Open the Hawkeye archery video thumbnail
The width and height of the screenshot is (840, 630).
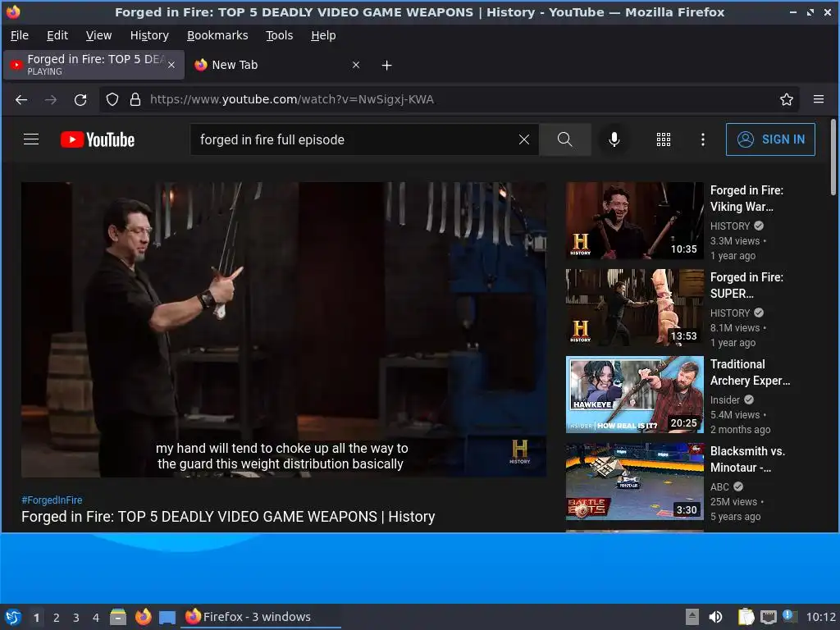[634, 395]
